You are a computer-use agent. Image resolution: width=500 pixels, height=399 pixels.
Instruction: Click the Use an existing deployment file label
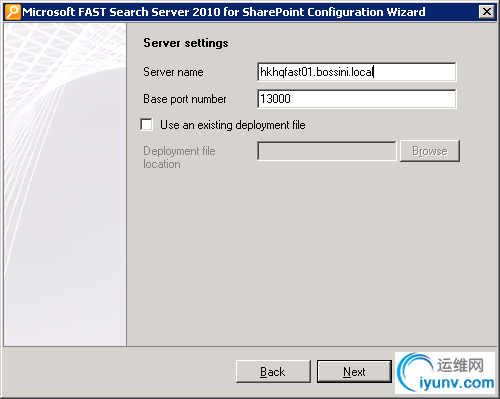[233, 125]
